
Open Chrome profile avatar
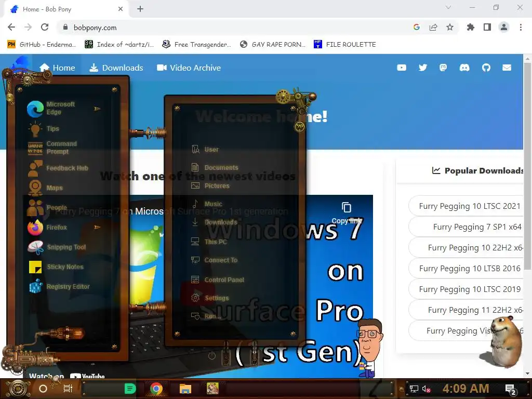point(504,27)
